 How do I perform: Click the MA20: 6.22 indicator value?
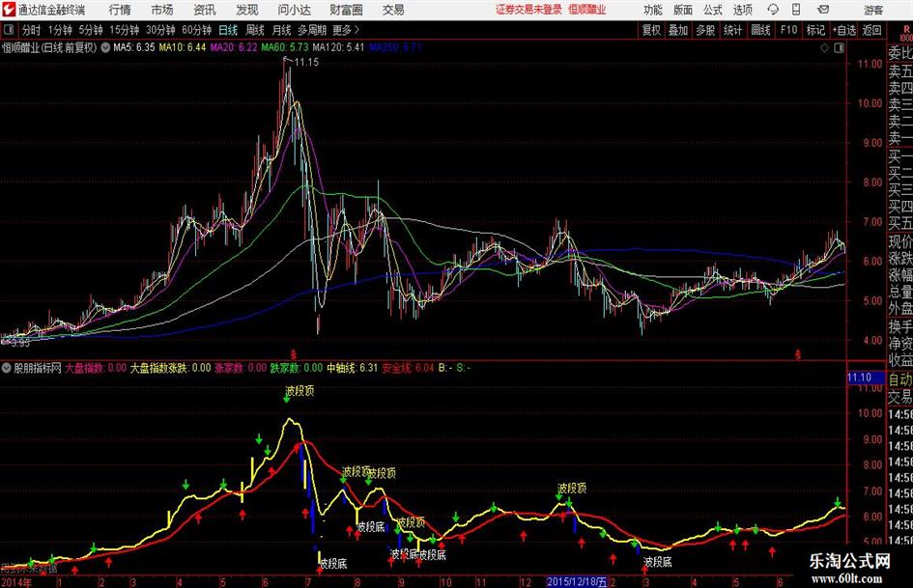(x=234, y=47)
